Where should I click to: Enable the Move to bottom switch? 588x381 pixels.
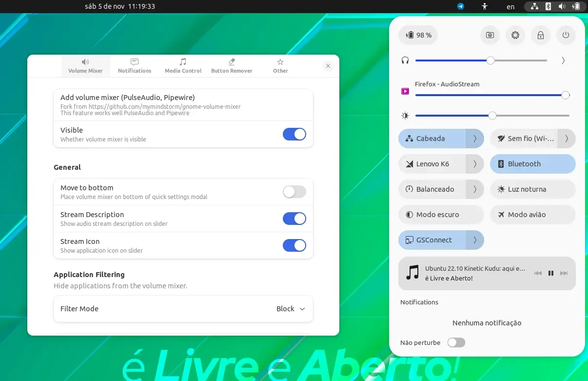tap(294, 192)
